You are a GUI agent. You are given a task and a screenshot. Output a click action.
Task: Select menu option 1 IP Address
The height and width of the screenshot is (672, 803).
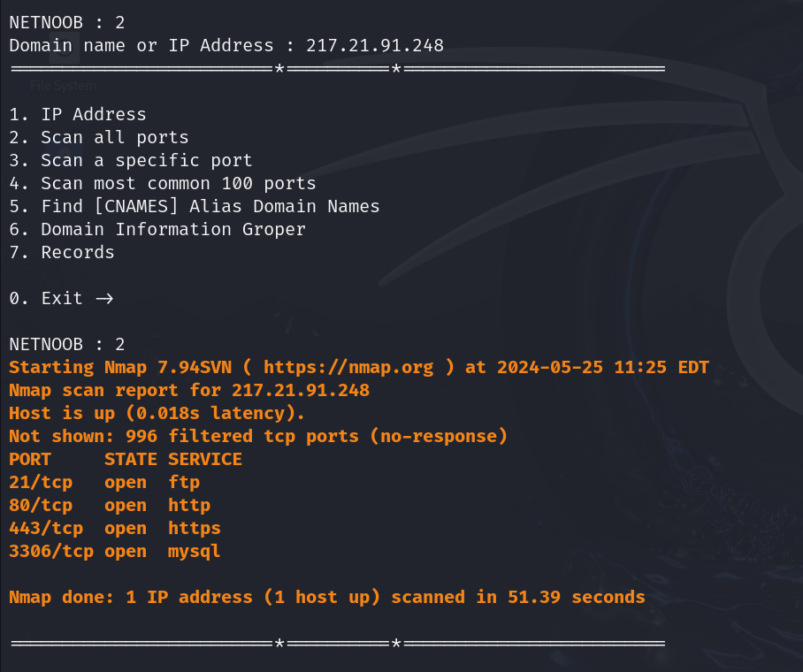click(x=78, y=114)
